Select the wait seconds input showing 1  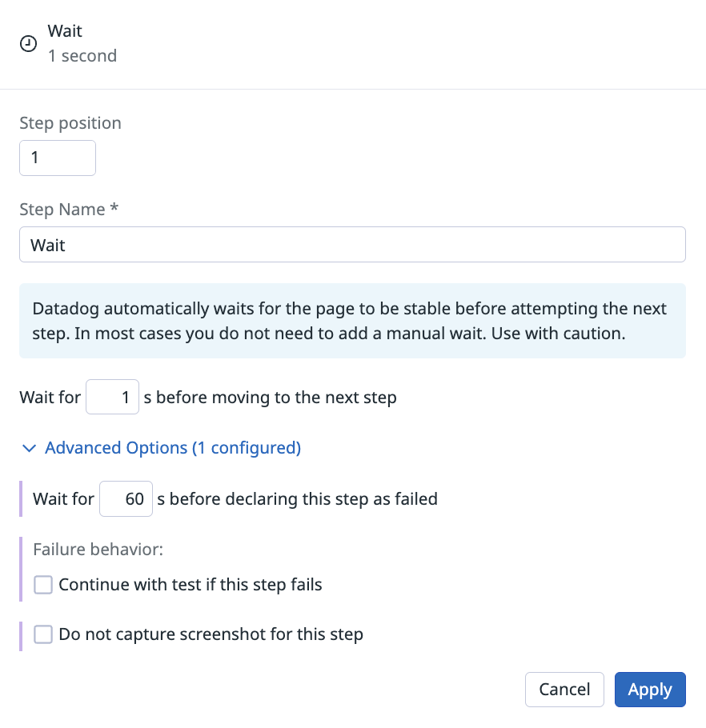coord(112,397)
